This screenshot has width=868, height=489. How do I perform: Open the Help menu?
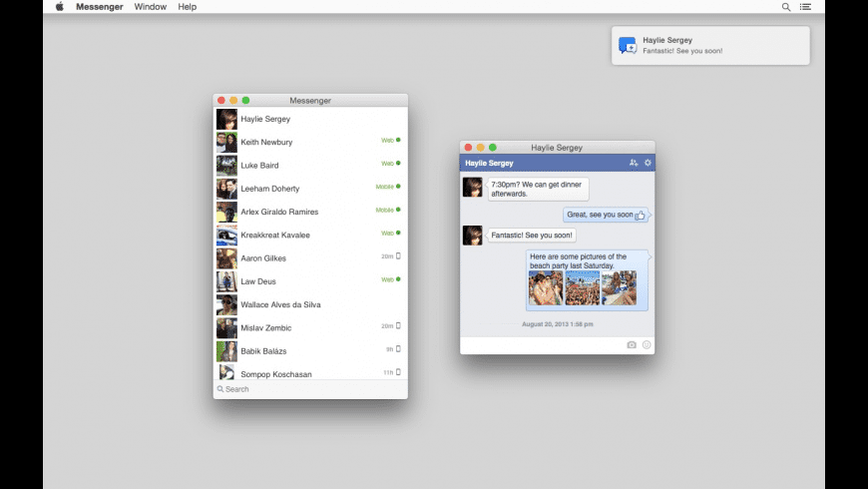(188, 7)
